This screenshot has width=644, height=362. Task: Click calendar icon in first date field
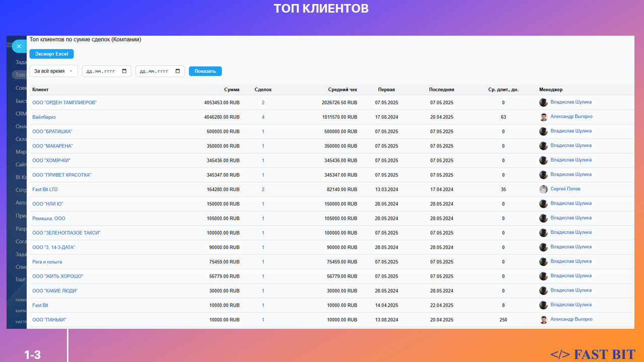coord(125,71)
